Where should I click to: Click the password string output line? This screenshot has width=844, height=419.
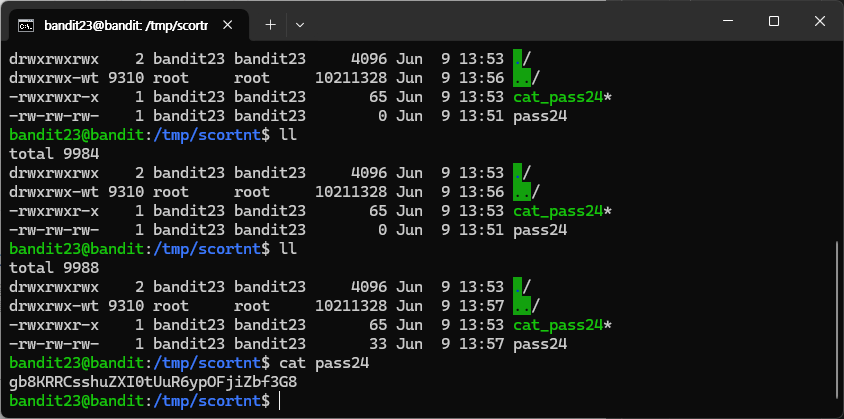[153, 382]
